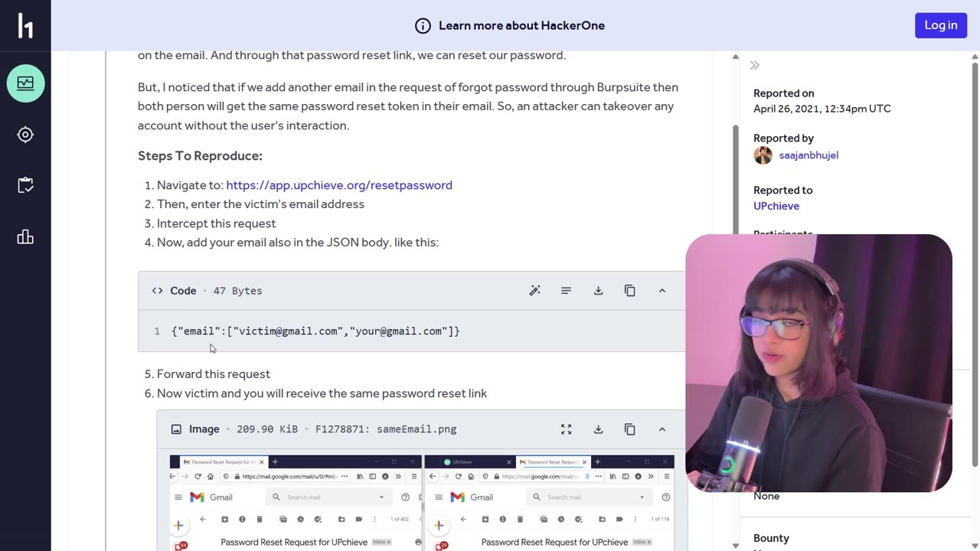
Task: Click the 'F1278871: sameEmail.png' filename
Action: [386, 429]
